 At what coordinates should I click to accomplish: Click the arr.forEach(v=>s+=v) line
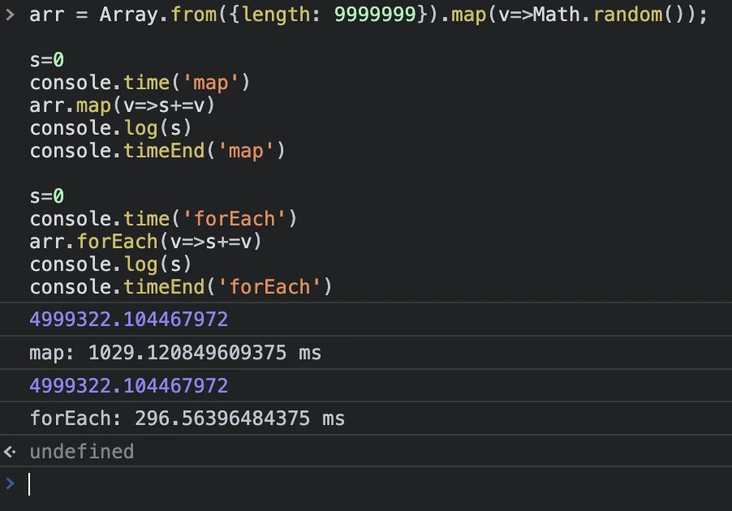(x=145, y=242)
